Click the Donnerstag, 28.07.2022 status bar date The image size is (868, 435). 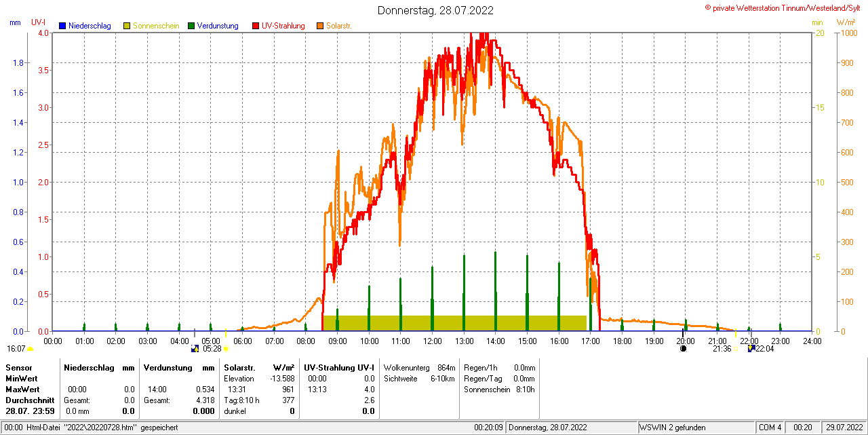[x=547, y=428]
